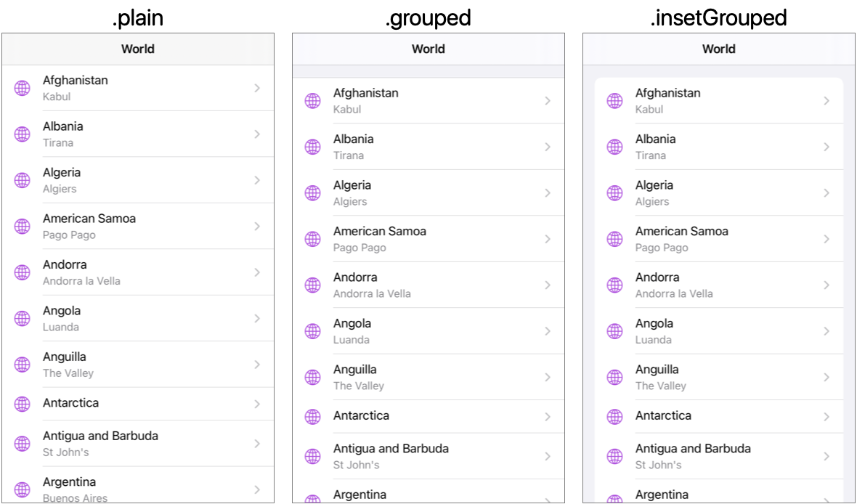This screenshot has width=857, height=504.
Task: Click chevron on Andorra row in insetGrouped list
Action: [x=826, y=285]
